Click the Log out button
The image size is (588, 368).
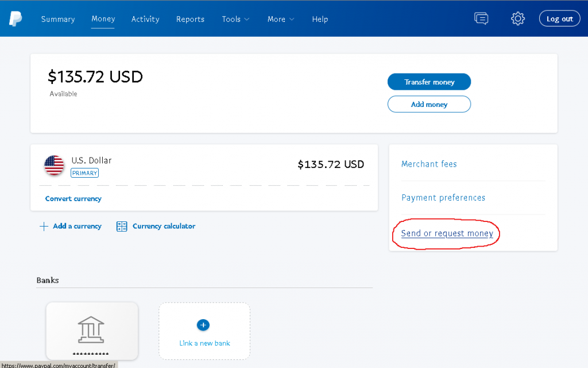[x=559, y=18]
